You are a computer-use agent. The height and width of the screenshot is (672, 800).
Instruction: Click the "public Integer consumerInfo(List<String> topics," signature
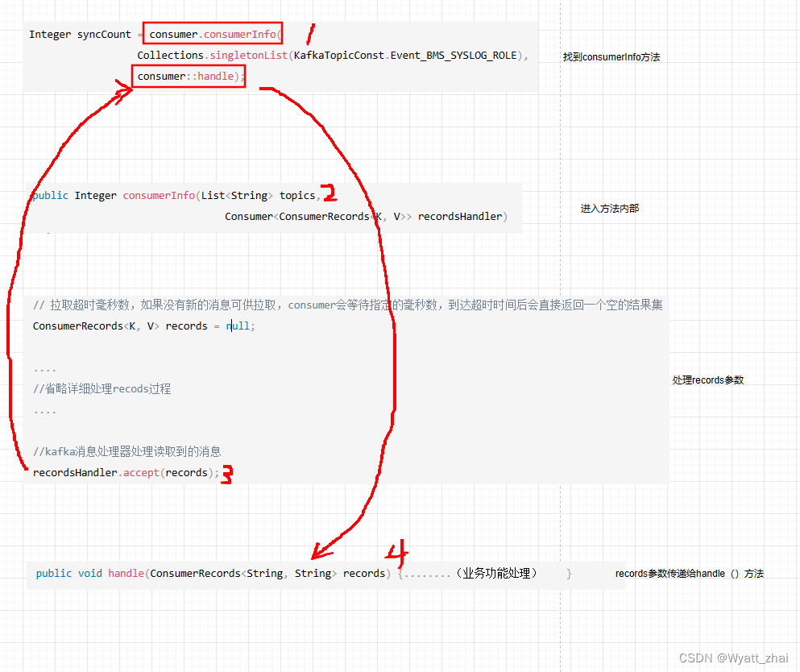pos(176,196)
